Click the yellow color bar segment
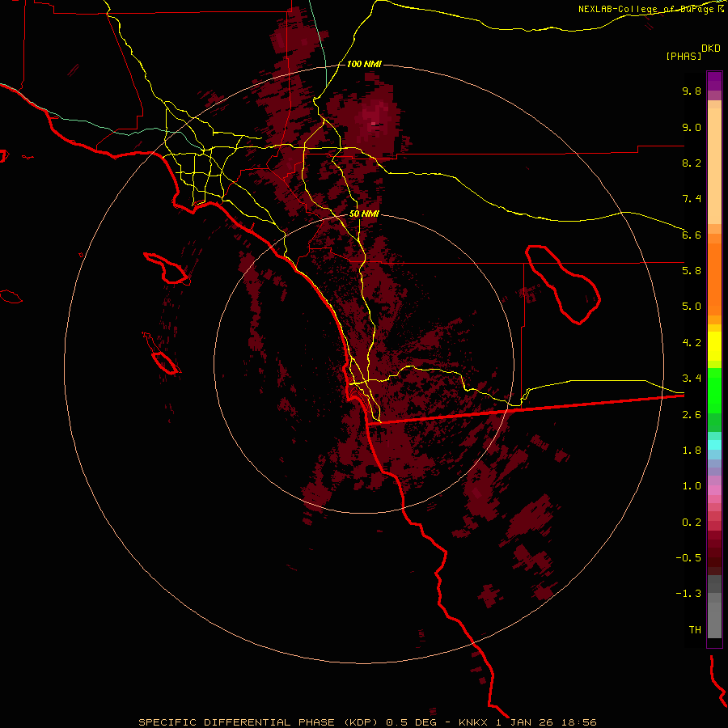Image resolution: width=728 pixels, height=728 pixels. pos(714,346)
